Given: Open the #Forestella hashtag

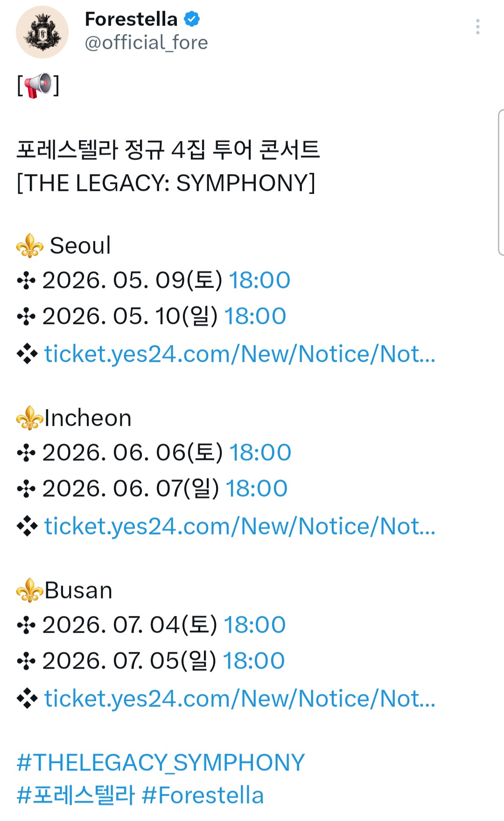Looking at the screenshot, I should (203, 795).
